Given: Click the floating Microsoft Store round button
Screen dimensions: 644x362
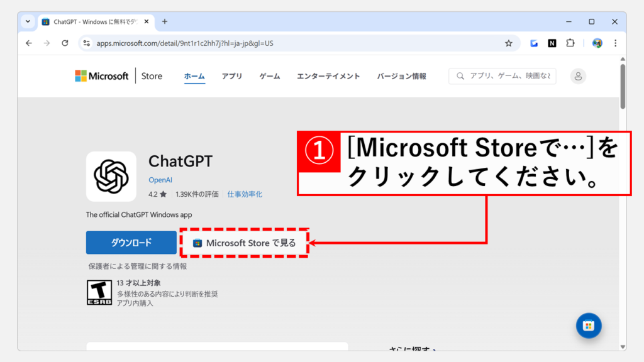Looking at the screenshot, I should (589, 326).
